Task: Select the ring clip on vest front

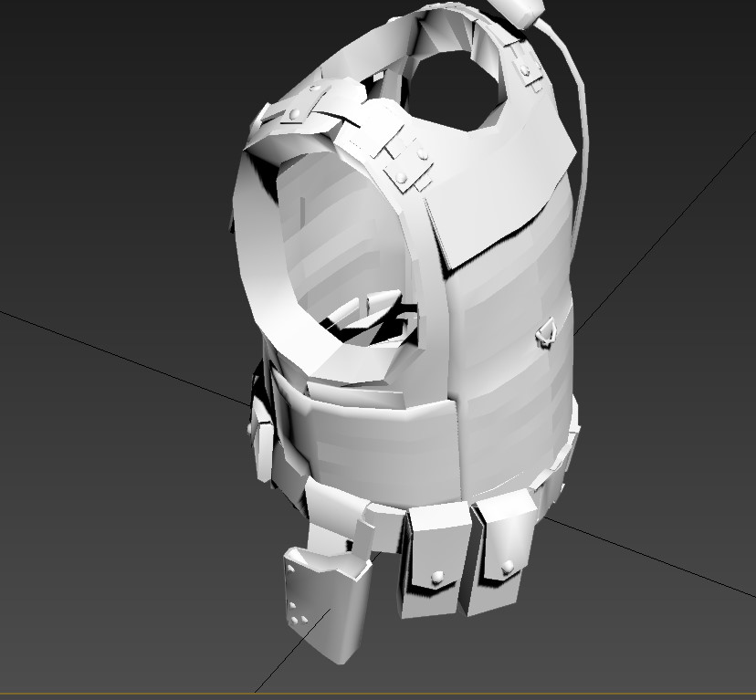Action: tap(547, 332)
